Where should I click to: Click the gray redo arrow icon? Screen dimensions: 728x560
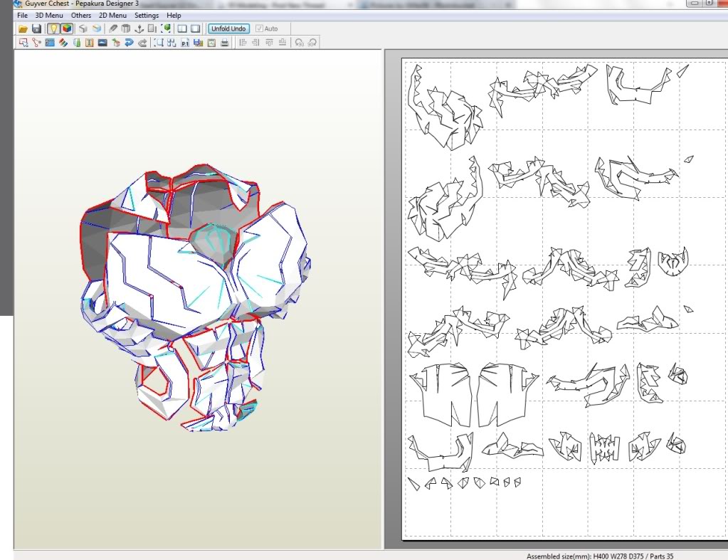(142, 43)
